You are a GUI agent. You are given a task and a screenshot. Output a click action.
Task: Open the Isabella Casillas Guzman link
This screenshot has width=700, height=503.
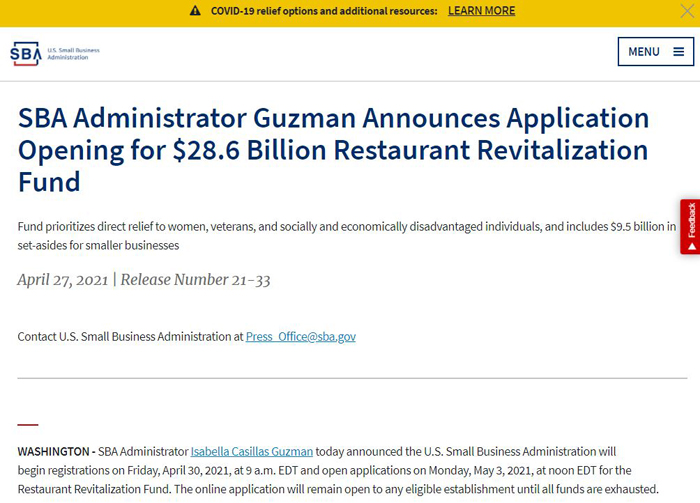click(252, 452)
